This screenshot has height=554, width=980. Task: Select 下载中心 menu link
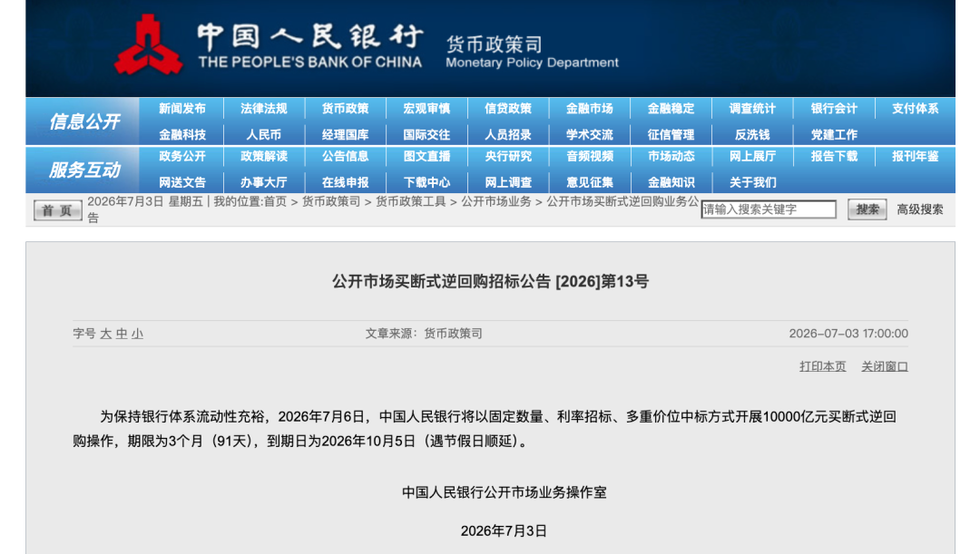[x=426, y=182]
